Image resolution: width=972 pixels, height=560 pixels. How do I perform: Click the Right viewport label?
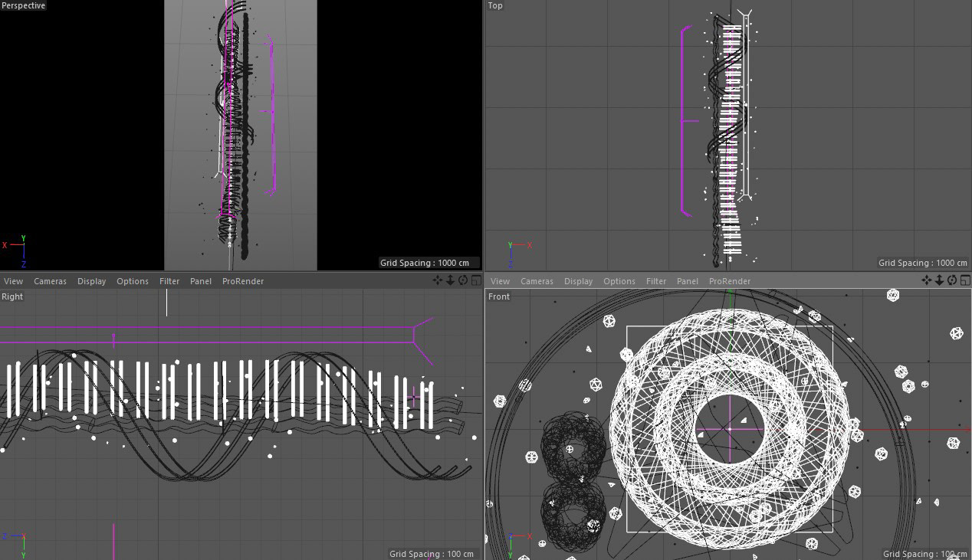[x=12, y=296]
